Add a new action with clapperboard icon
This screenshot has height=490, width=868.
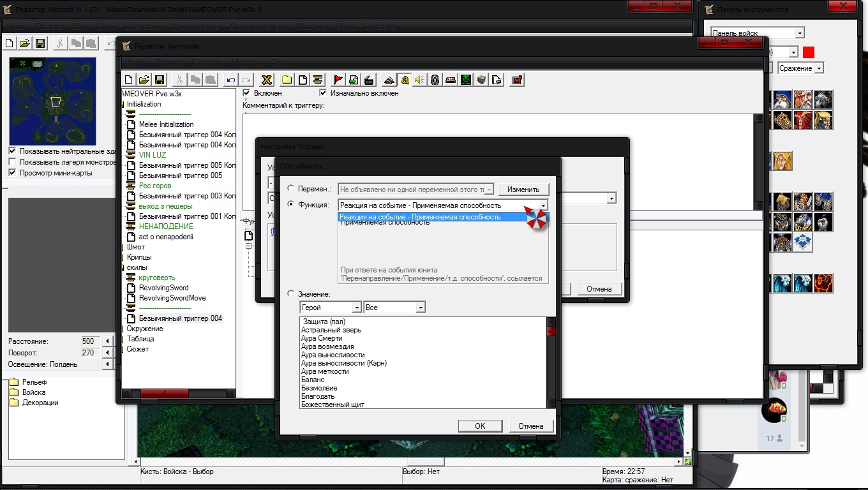369,80
